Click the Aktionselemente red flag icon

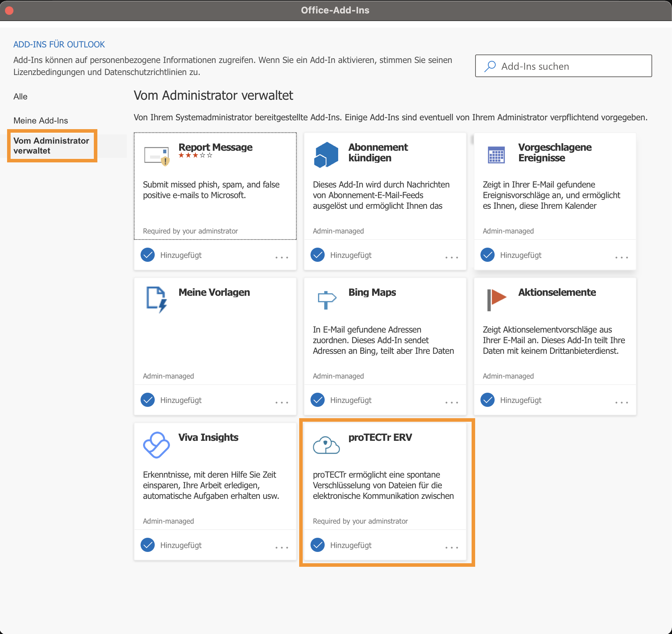pyautogui.click(x=496, y=300)
